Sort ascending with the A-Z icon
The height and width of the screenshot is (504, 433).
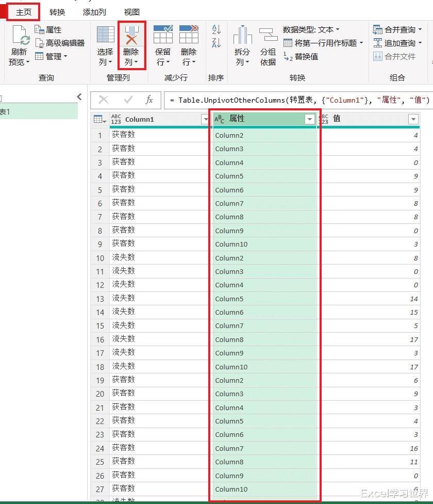click(x=216, y=29)
